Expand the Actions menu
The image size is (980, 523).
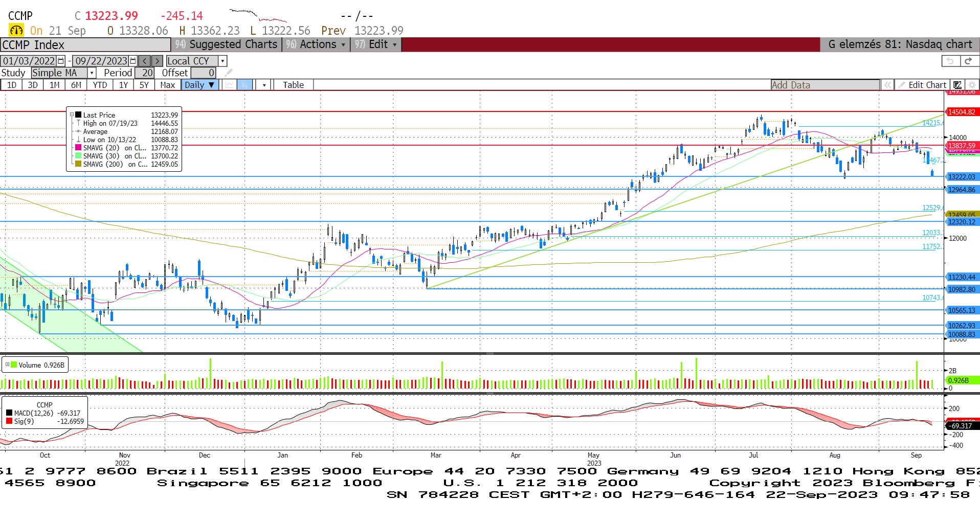315,44
